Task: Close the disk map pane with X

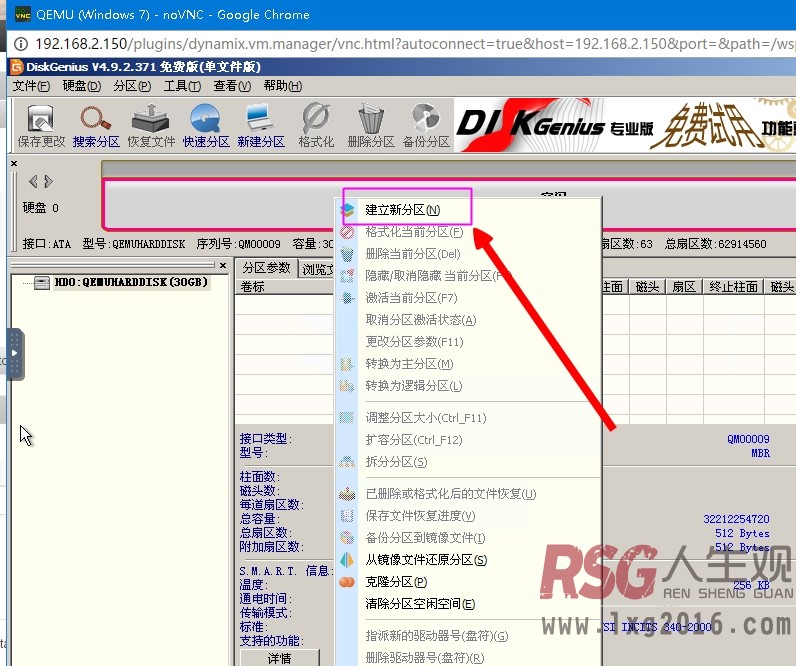Action: coord(14,163)
